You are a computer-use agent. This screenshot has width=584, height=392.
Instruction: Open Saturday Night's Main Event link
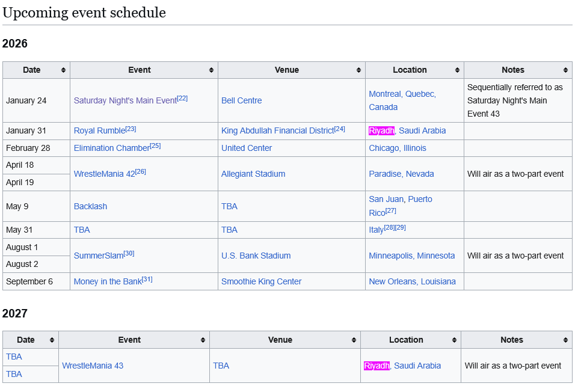[125, 100]
